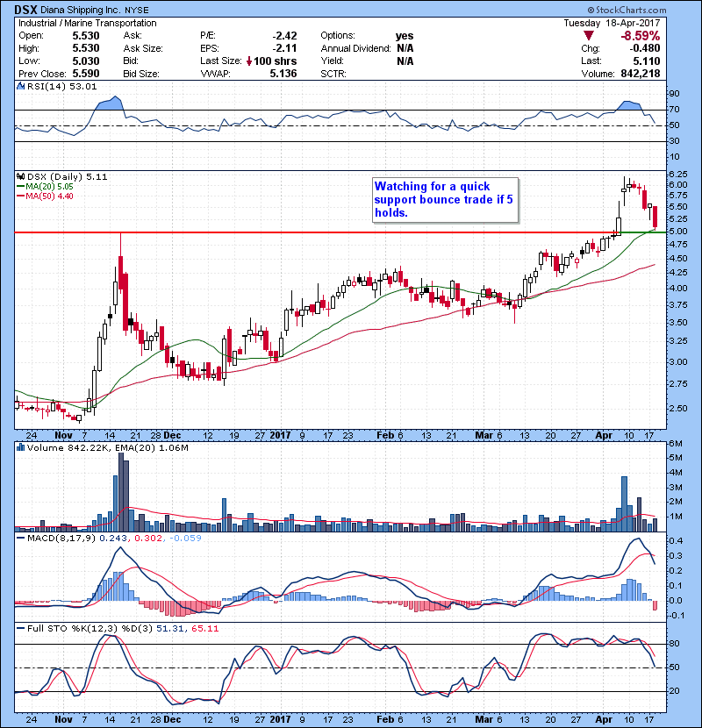Click the Last Size value 100 shrs
The width and height of the screenshot is (702, 728).
click(x=275, y=61)
